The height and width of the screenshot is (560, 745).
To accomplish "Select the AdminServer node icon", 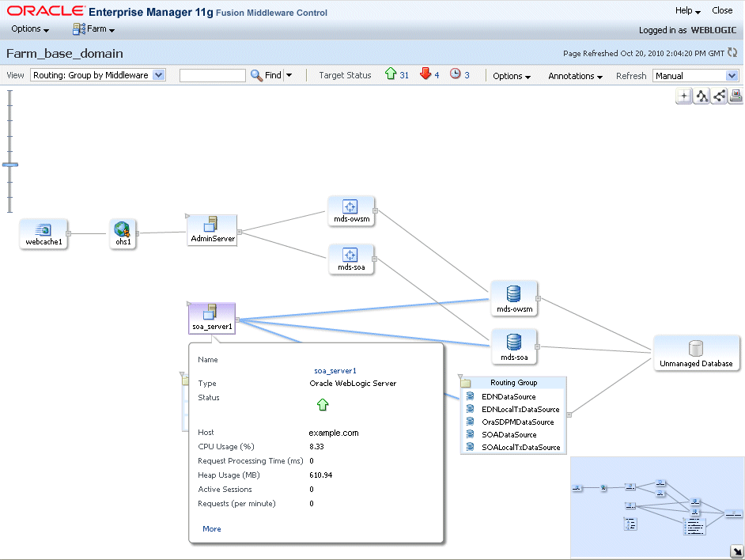I will coord(211,224).
